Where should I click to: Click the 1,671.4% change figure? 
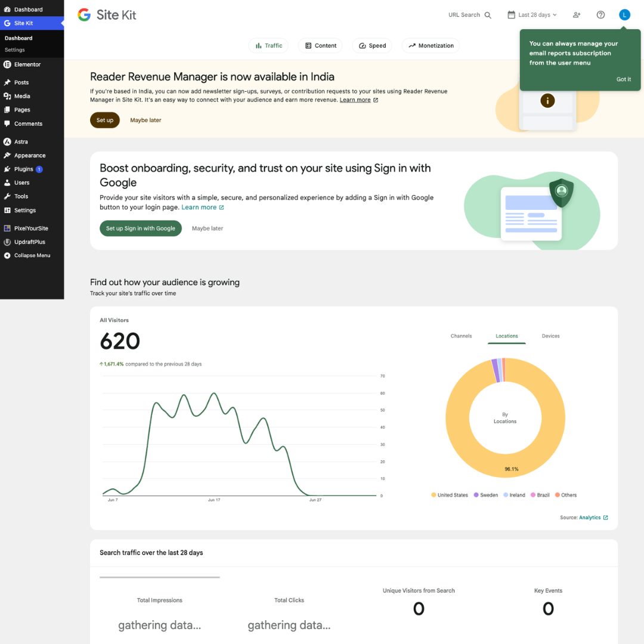[x=112, y=364]
